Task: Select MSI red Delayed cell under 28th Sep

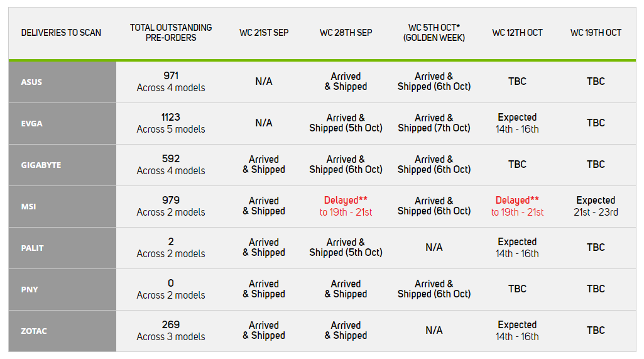Action: 346,206
